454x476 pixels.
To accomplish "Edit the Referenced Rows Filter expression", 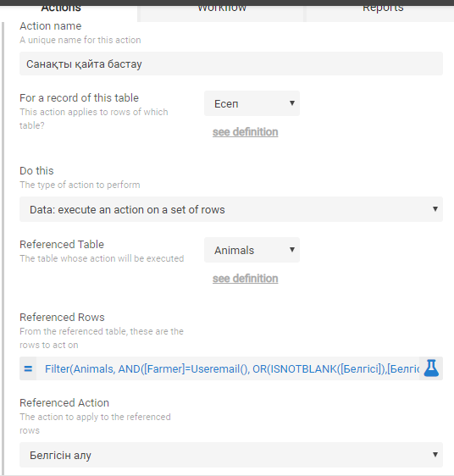I will [228, 368].
